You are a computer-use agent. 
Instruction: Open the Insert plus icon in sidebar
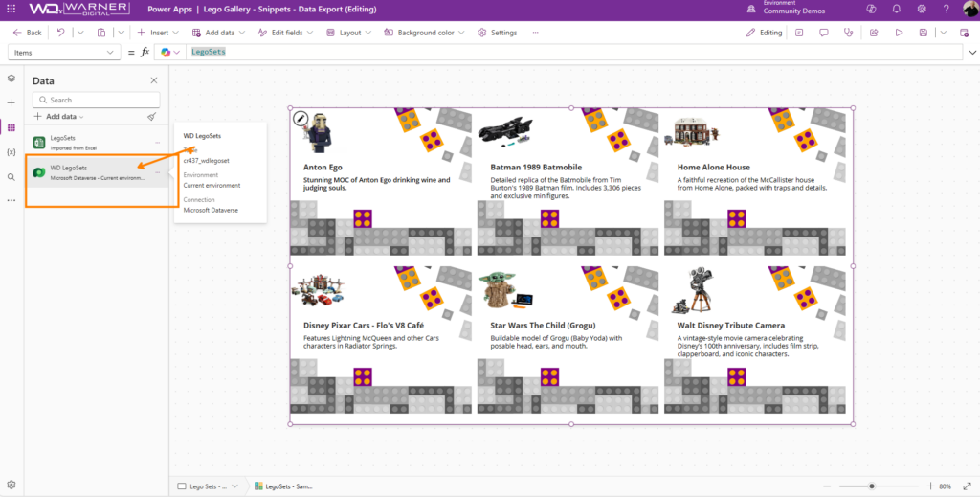click(11, 102)
